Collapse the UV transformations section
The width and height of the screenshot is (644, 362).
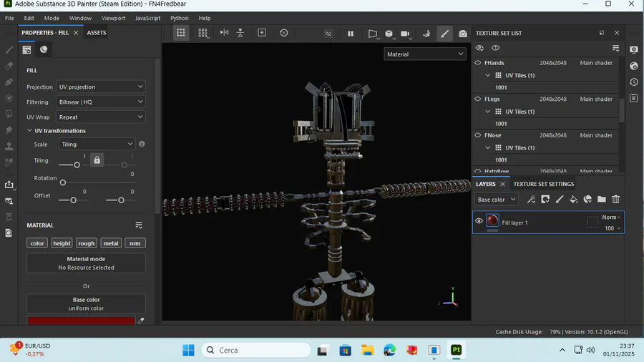(x=29, y=131)
